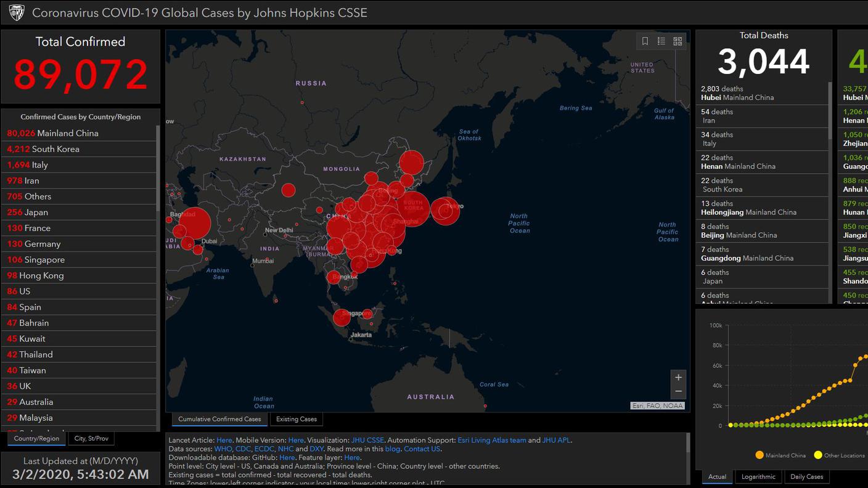Image resolution: width=868 pixels, height=488 pixels.
Task: Click the yellow Other Locations legend dot
Action: pyautogui.click(x=818, y=455)
